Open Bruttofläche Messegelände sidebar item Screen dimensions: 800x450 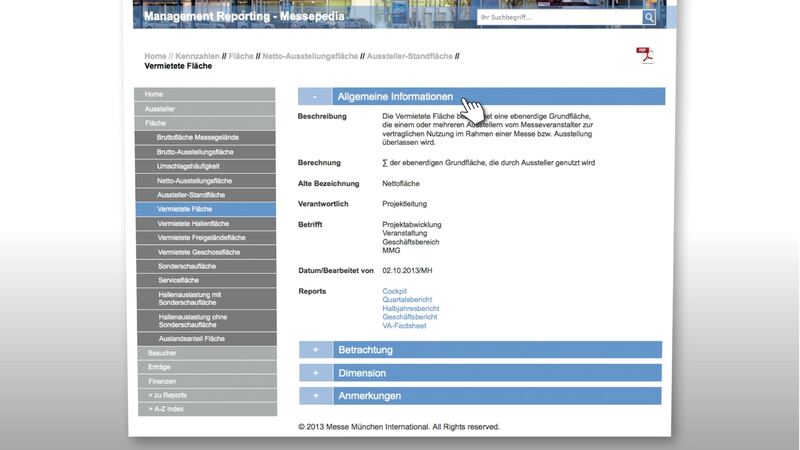point(205,137)
